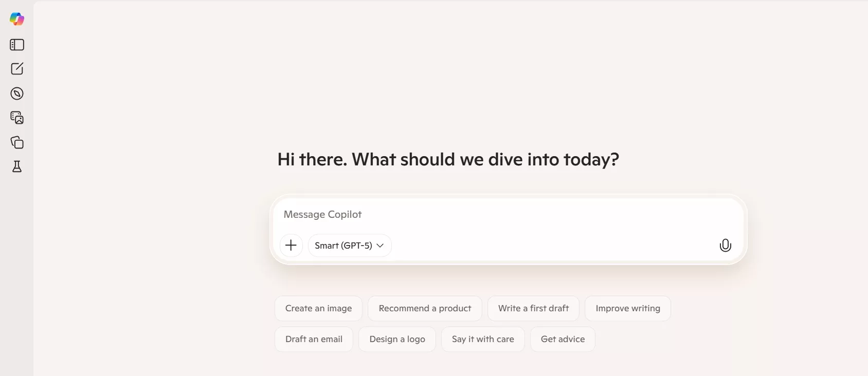Click the Copilot logo icon
Screen dimensions: 868x376
pyautogui.click(x=17, y=19)
